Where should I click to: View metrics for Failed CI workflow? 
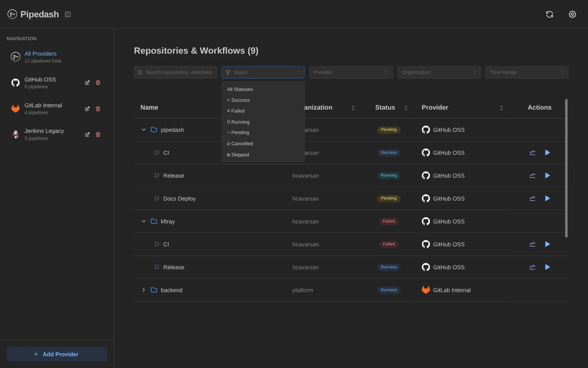(532, 244)
